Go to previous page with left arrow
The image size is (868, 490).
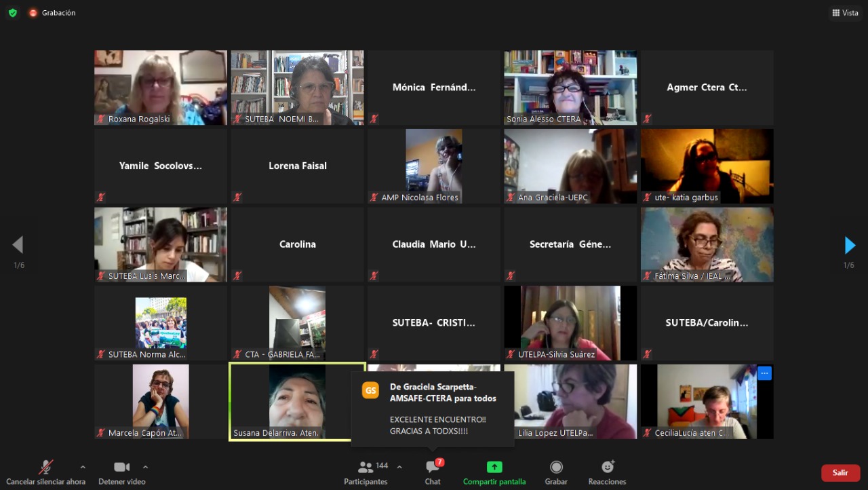[18, 245]
